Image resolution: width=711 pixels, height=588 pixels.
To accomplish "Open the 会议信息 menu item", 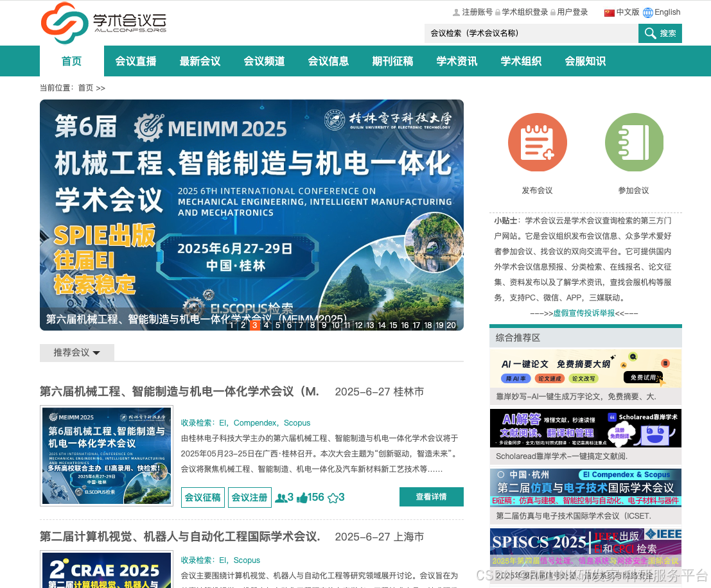I will (x=328, y=61).
